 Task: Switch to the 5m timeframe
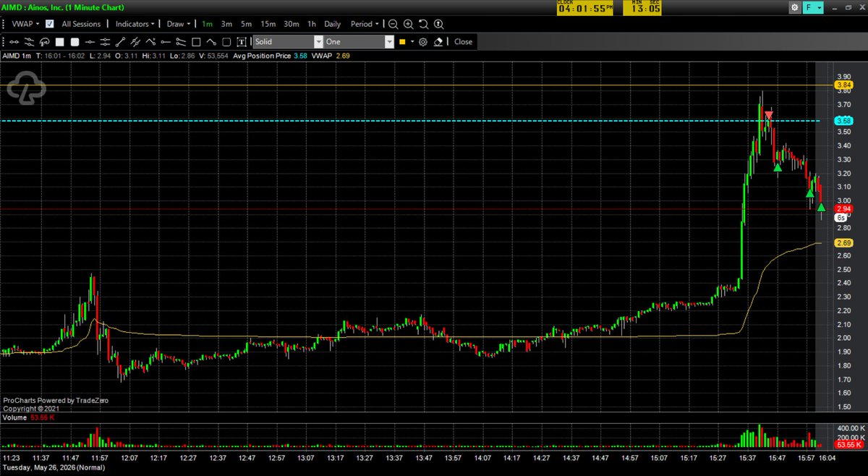[x=245, y=24]
